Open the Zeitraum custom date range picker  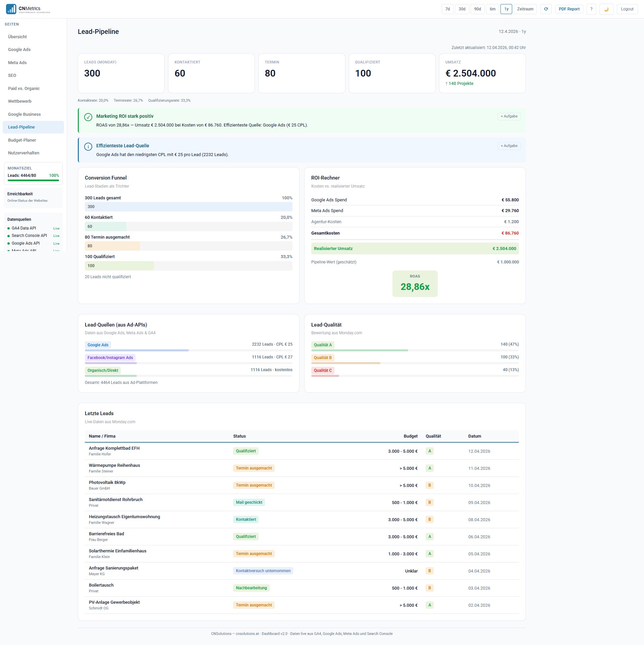(525, 9)
